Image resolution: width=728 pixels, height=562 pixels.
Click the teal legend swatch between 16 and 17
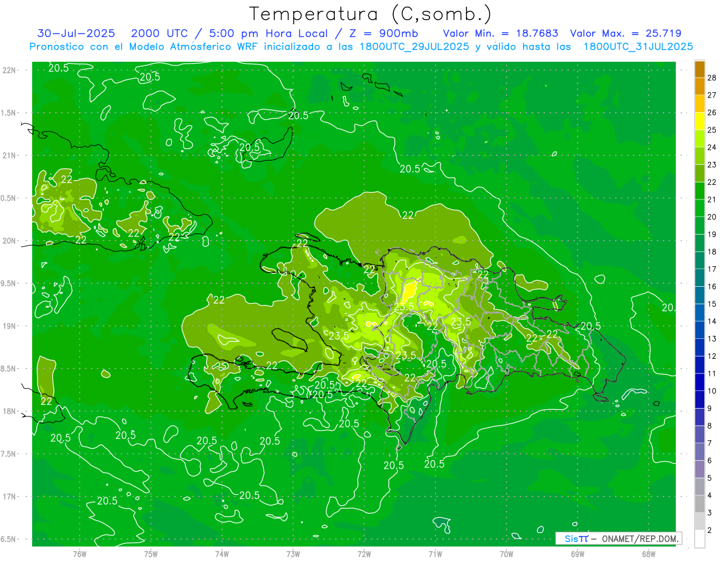coord(699,278)
